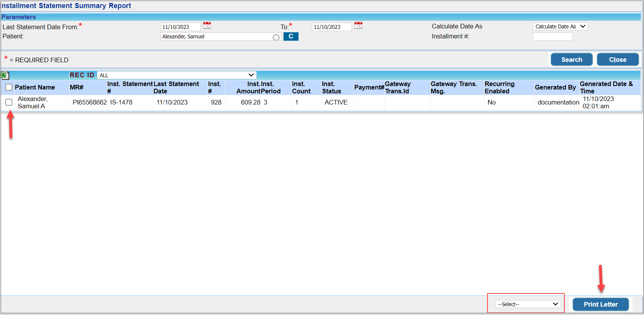This screenshot has width=644, height=315.
Task: Open calendar picker for To date
Action: [x=358, y=25]
